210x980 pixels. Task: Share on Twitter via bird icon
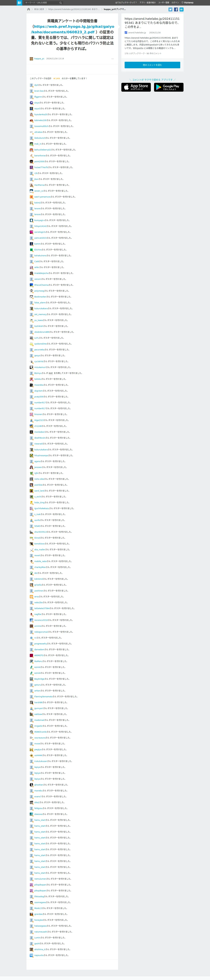pos(170,9)
